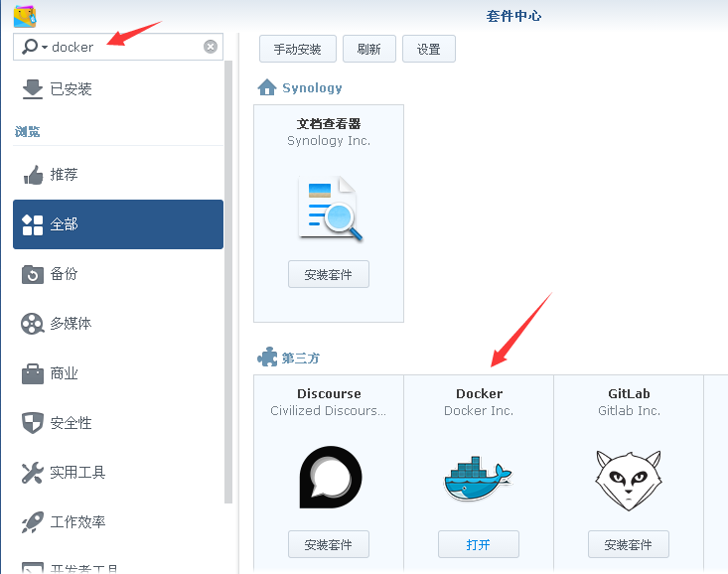728x574 pixels.
Task: Open the Discourse package title
Action: [x=329, y=394]
